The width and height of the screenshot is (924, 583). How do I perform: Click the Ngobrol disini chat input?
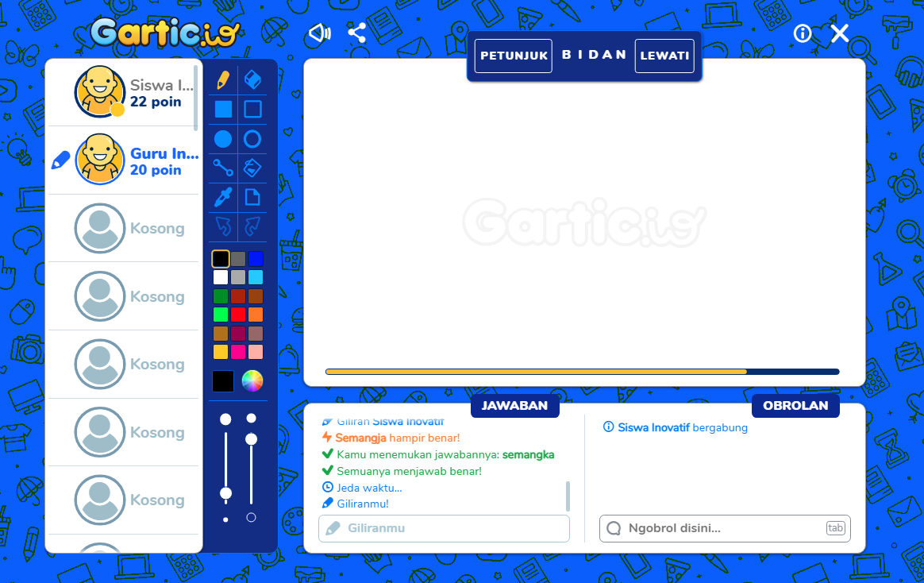[725, 528]
